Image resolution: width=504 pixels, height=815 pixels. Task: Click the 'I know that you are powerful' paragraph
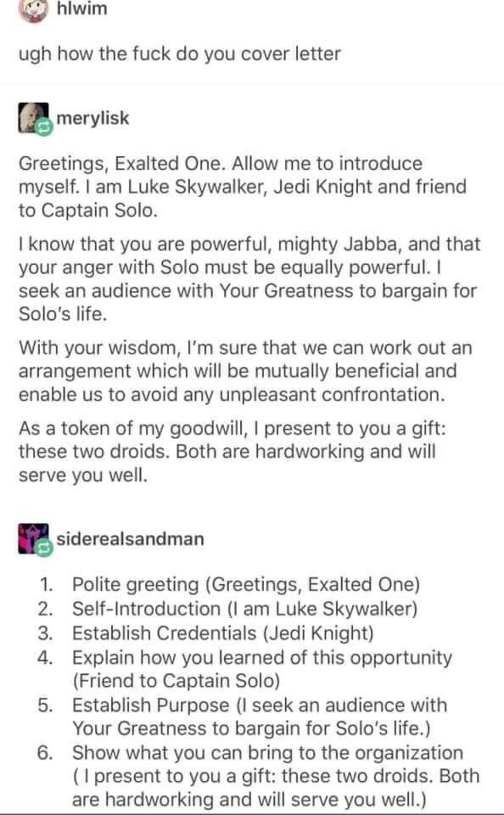click(249, 279)
